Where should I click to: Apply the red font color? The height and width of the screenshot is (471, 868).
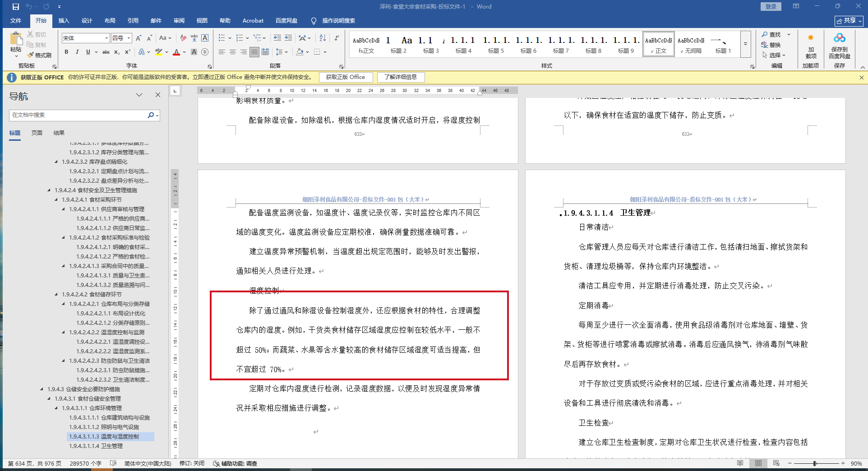(x=176, y=52)
